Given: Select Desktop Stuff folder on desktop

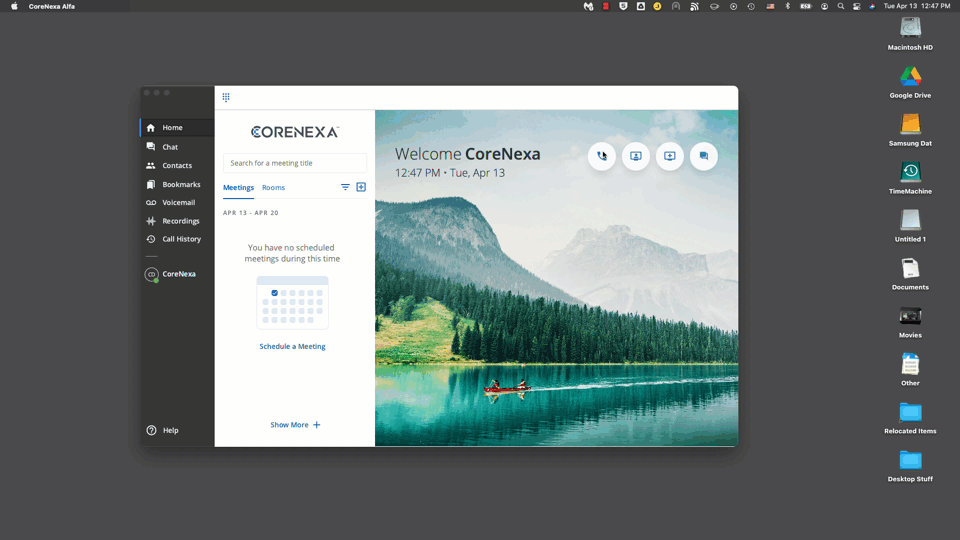Looking at the screenshot, I should pos(910,466).
